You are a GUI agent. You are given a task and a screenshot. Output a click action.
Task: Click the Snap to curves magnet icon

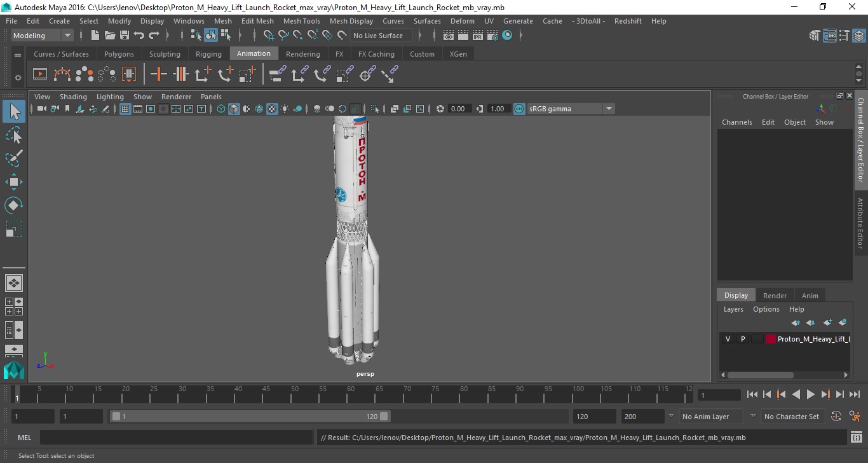coord(283,36)
